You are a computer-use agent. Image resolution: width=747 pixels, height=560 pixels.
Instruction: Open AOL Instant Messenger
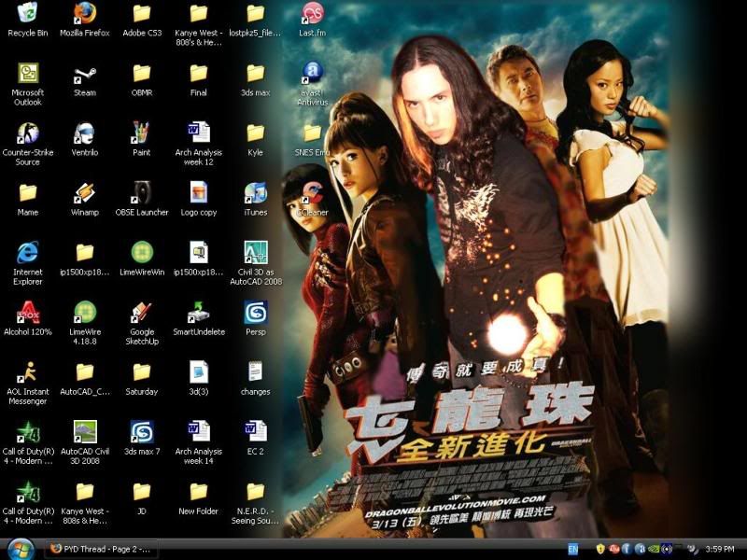pos(27,371)
